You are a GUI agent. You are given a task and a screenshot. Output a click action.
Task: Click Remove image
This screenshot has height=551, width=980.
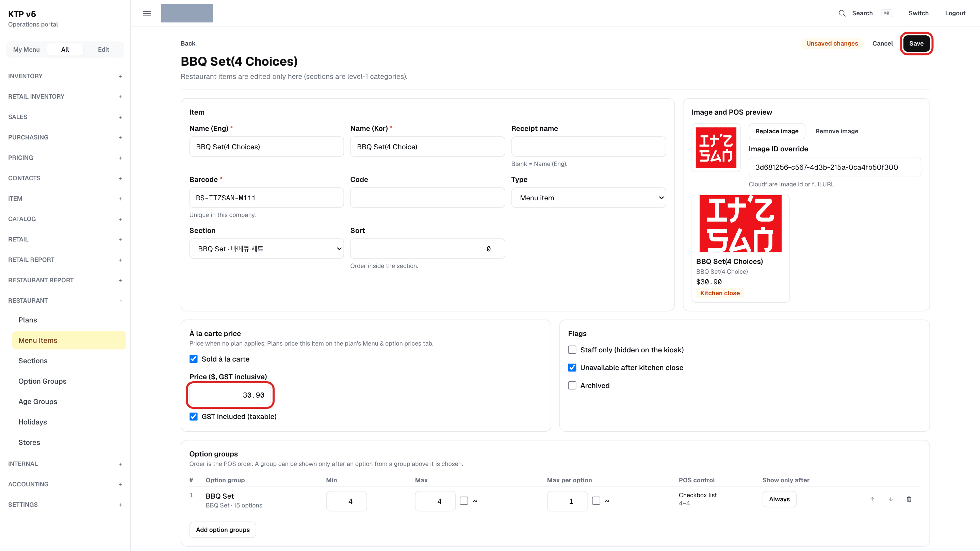pyautogui.click(x=837, y=131)
